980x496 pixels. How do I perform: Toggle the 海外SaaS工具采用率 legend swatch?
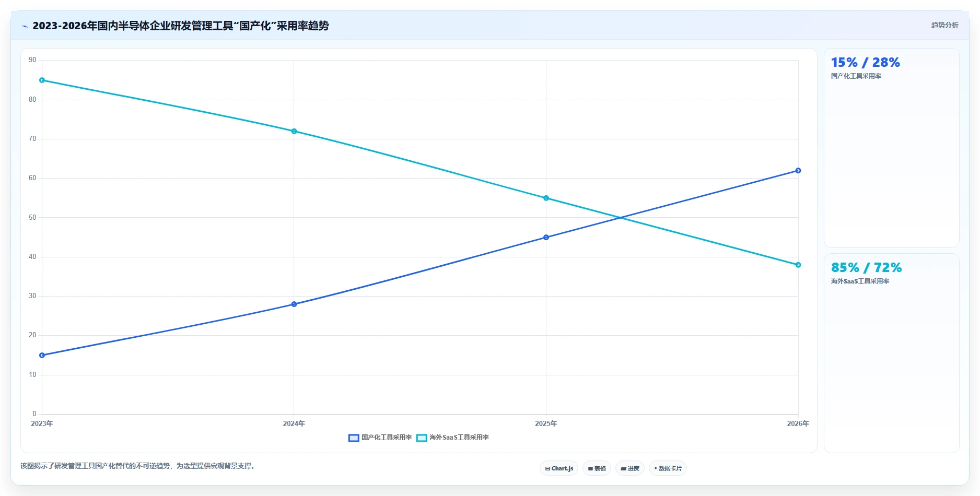click(x=422, y=438)
